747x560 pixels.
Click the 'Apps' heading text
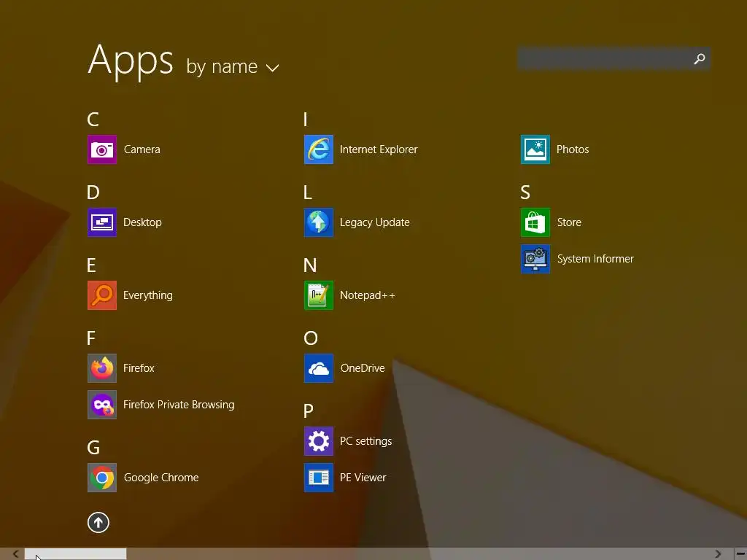131,61
